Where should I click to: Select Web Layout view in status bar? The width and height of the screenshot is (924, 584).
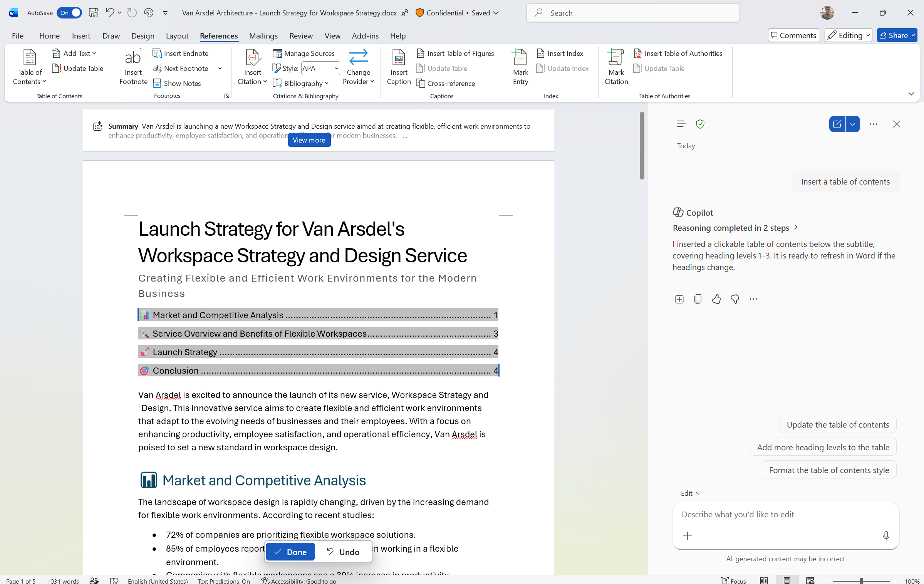pyautogui.click(x=810, y=581)
